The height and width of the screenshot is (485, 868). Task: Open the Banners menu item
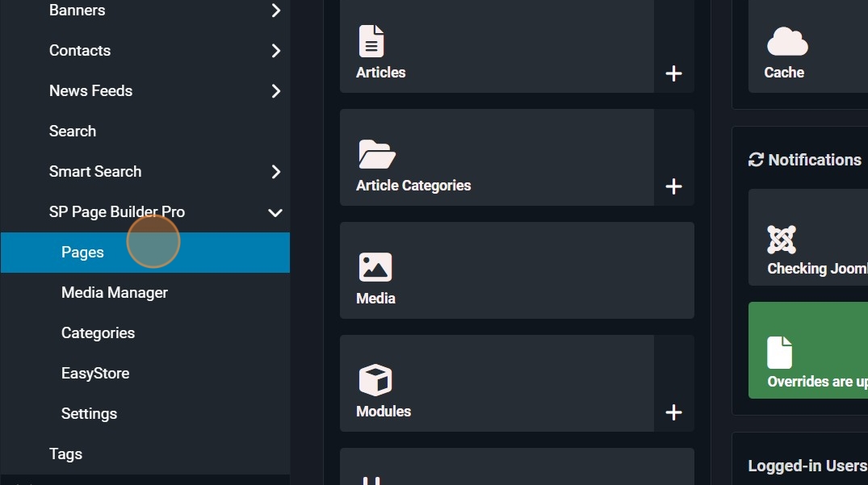pos(77,10)
